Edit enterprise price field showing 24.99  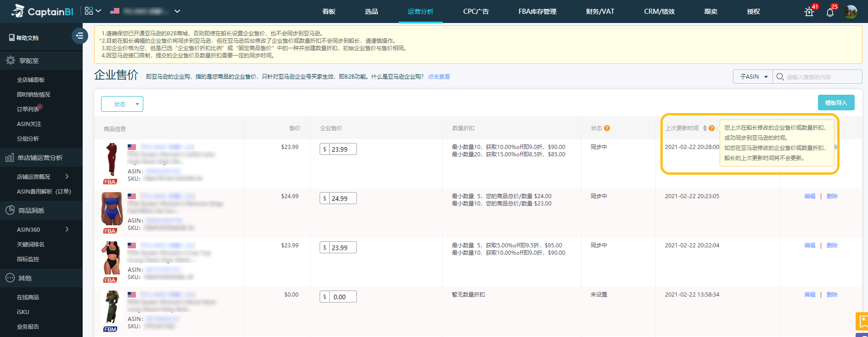[x=342, y=199]
